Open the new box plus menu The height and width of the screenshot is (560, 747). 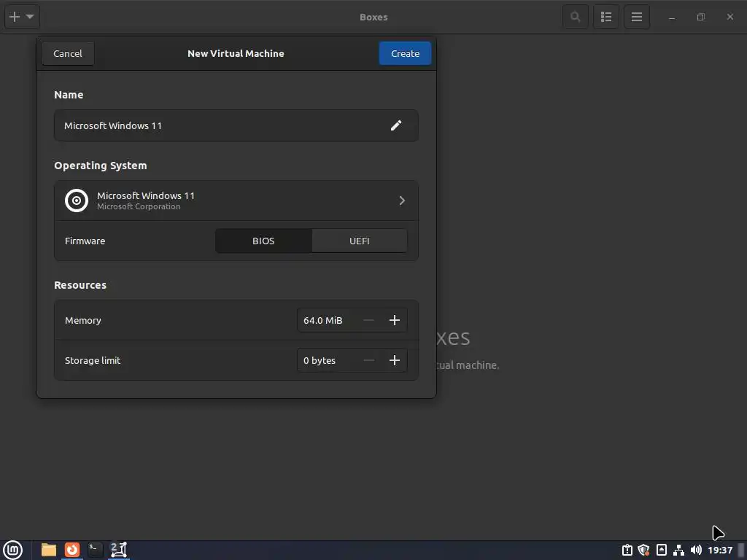coord(22,17)
